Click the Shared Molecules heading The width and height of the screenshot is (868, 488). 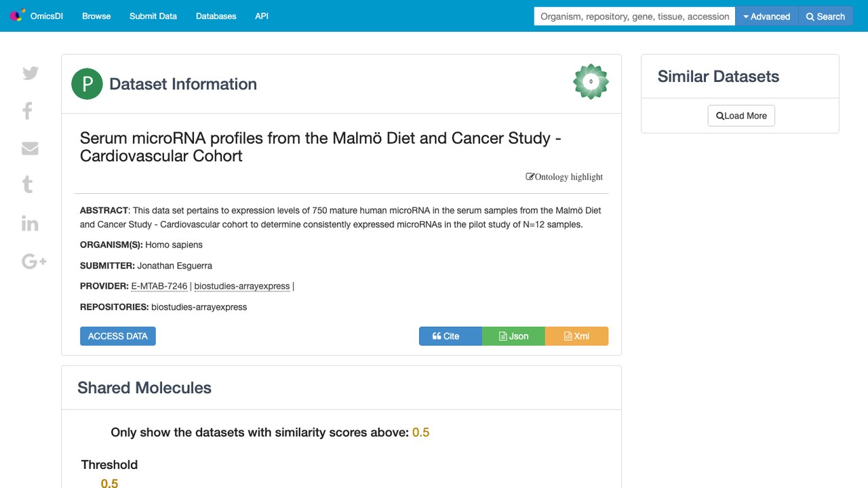144,388
